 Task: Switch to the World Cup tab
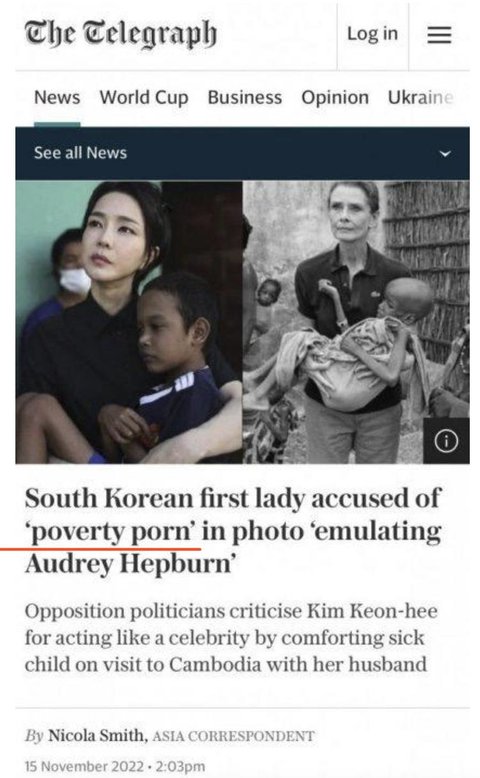[x=144, y=97]
